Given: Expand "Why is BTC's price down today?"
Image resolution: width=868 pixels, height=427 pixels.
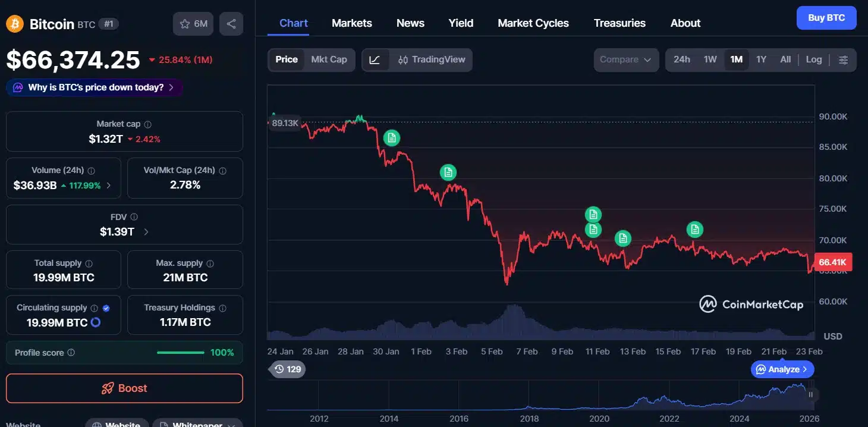Looking at the screenshot, I should point(95,87).
